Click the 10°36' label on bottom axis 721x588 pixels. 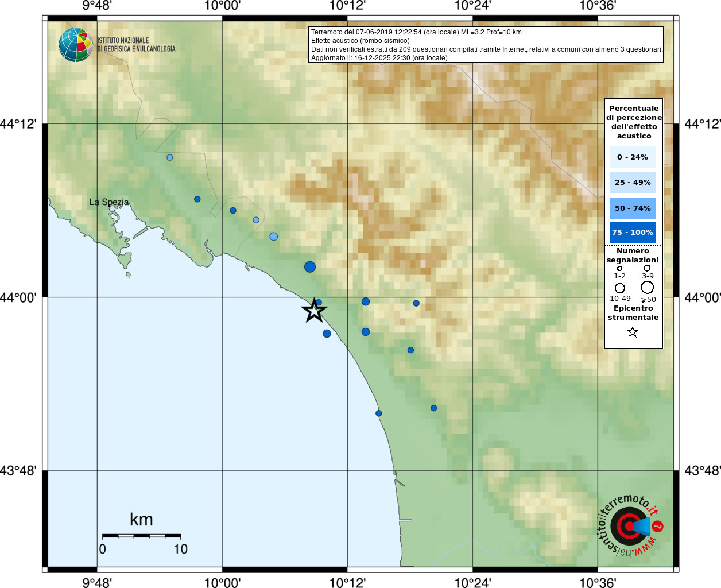tap(598, 583)
